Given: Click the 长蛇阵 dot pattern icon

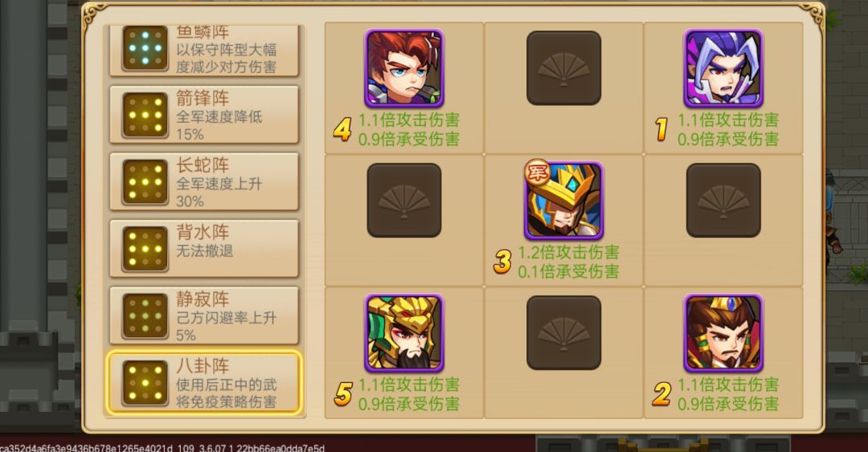Looking at the screenshot, I should click(145, 182).
